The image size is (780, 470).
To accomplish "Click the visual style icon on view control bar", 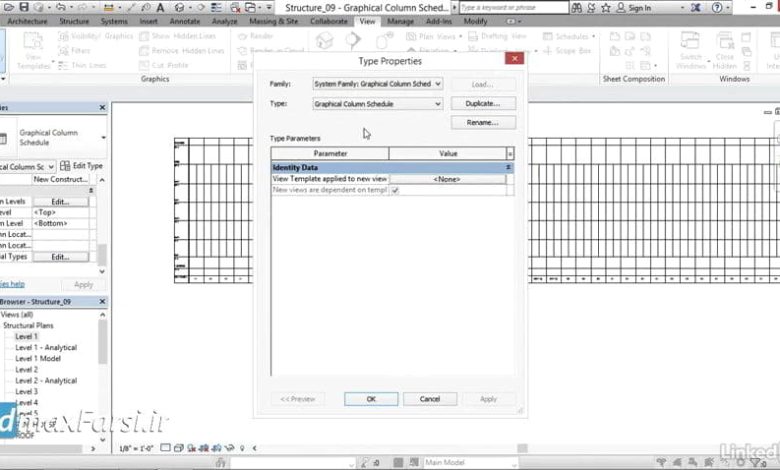I will (179, 448).
